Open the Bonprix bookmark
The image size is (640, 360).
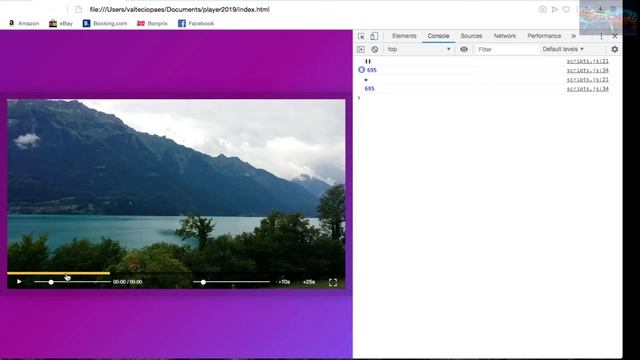pos(152,23)
